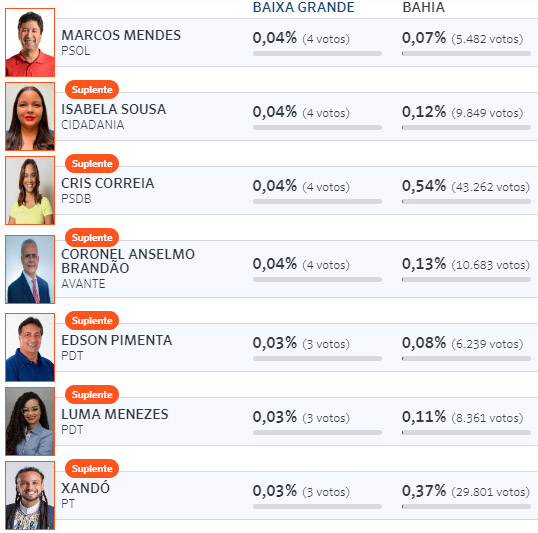Open Xandó candidate photo

30,496
